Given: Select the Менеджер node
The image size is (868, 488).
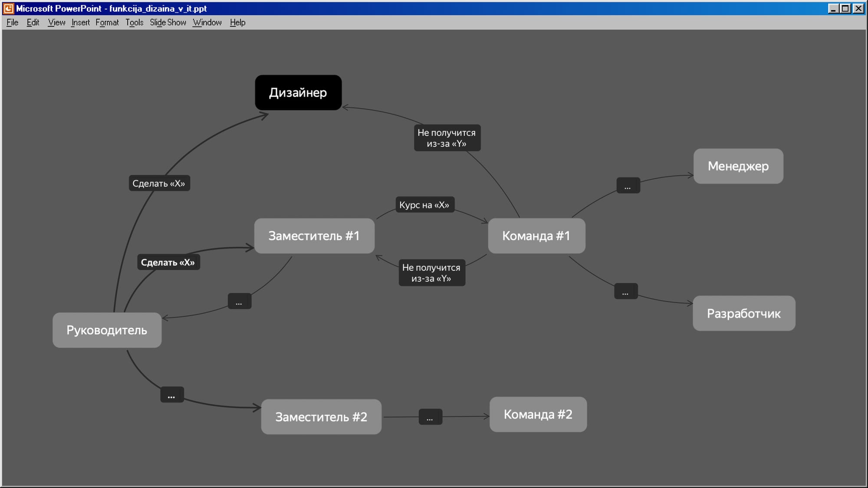Looking at the screenshot, I should (738, 166).
